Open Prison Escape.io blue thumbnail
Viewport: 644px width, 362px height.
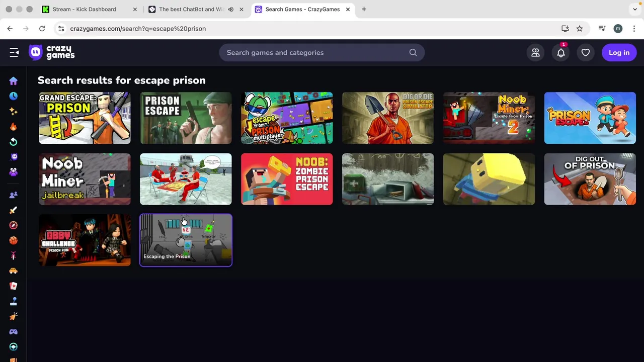(590, 118)
